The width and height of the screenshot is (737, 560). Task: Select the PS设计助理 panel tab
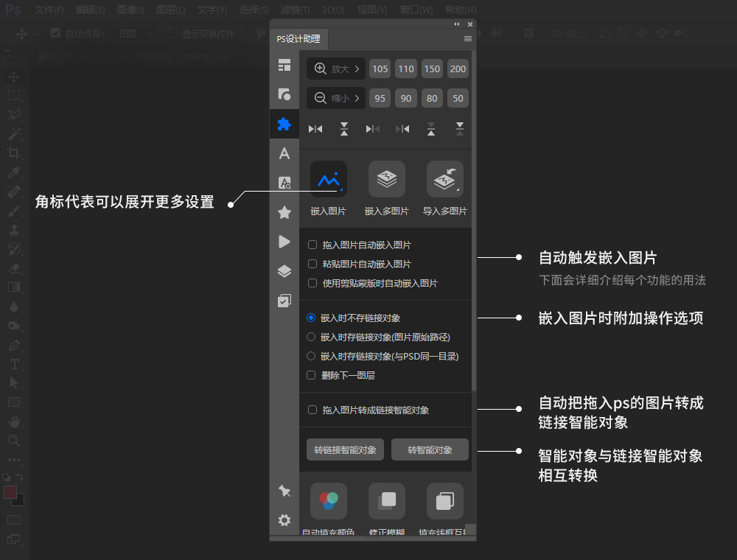click(x=298, y=39)
